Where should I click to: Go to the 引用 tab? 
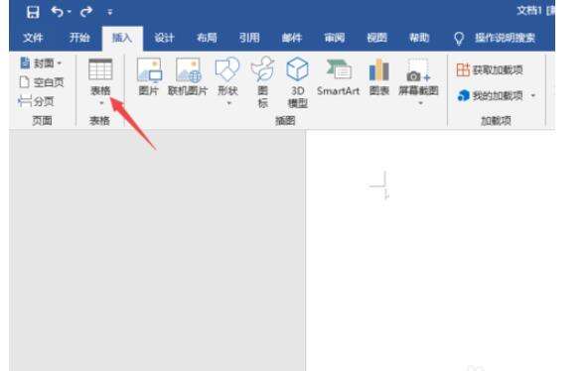pos(249,38)
